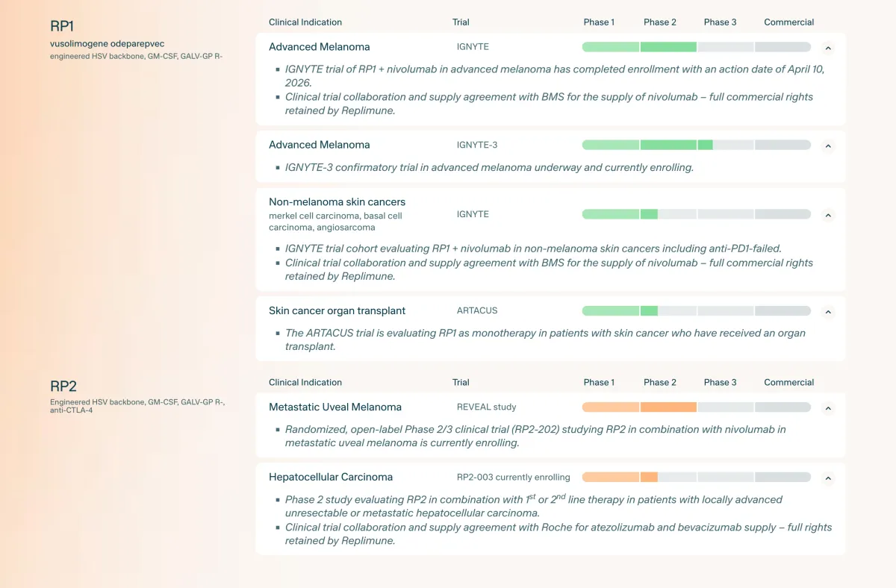The width and height of the screenshot is (896, 588).
Task: Click the ARTACUS trial name
Action: [x=477, y=310]
